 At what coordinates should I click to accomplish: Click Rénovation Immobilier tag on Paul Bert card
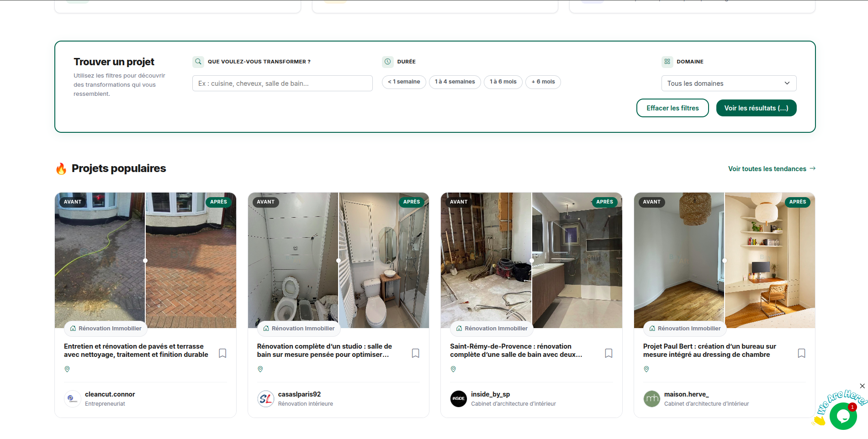(685, 328)
